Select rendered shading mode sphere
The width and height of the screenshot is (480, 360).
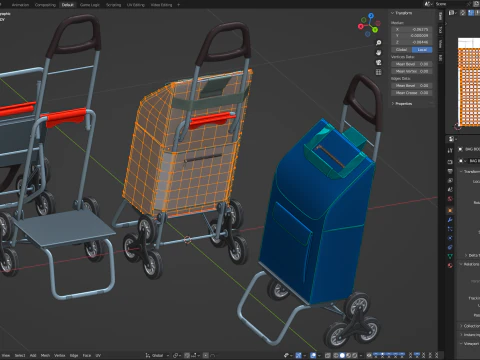tap(355, 355)
